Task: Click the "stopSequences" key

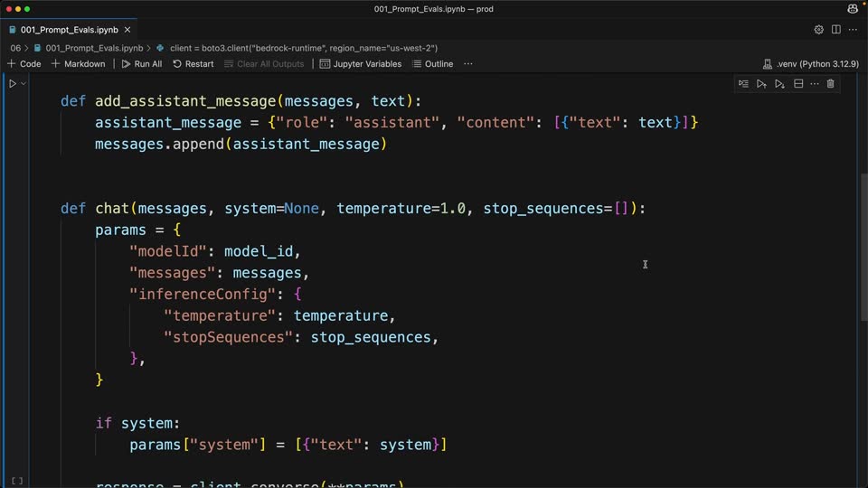Action: [x=228, y=337]
